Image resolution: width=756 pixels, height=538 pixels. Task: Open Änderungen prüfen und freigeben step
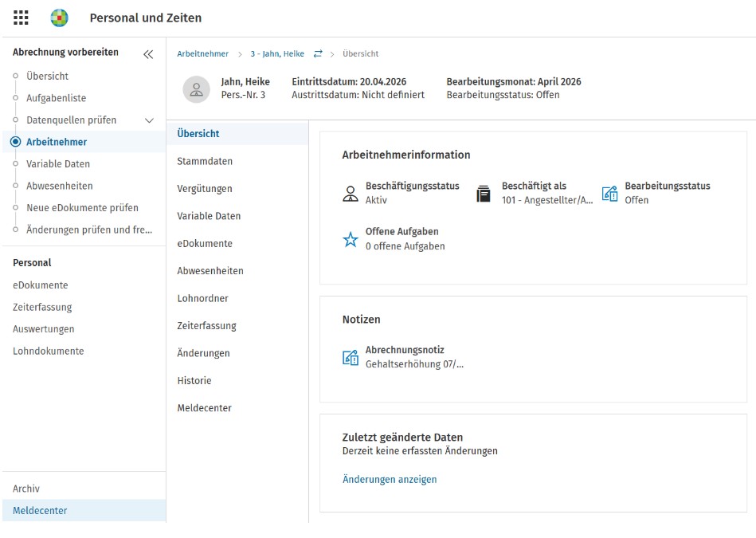89,230
